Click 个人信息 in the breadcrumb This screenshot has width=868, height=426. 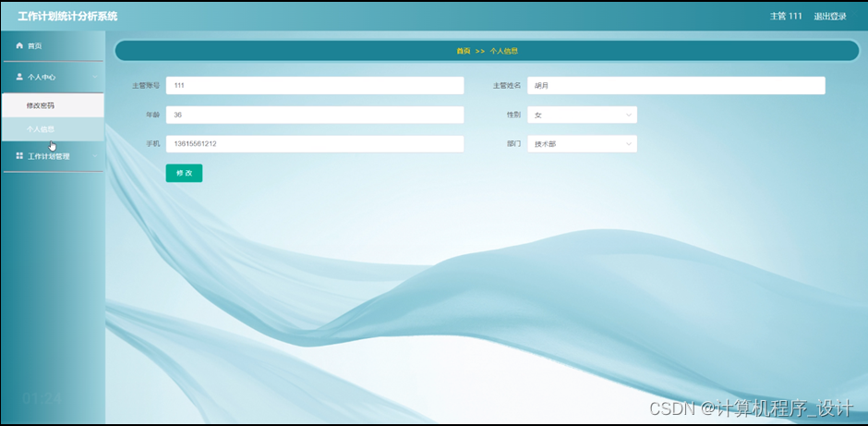click(504, 51)
